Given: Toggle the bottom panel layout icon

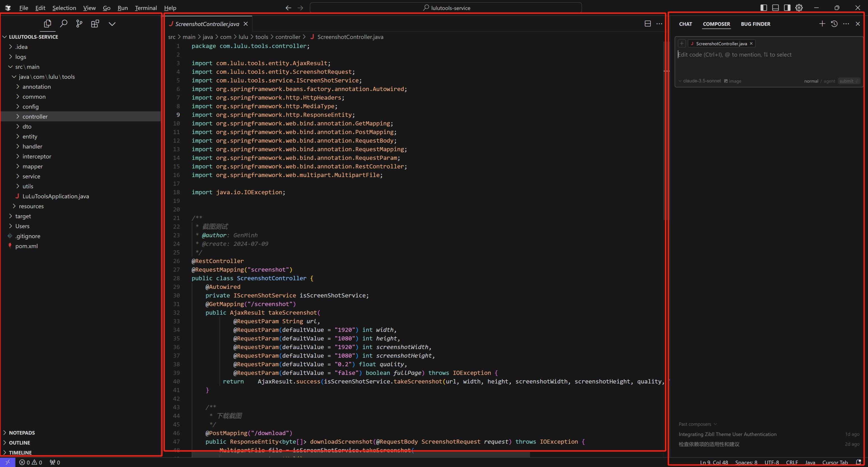Looking at the screenshot, I should 775,7.
